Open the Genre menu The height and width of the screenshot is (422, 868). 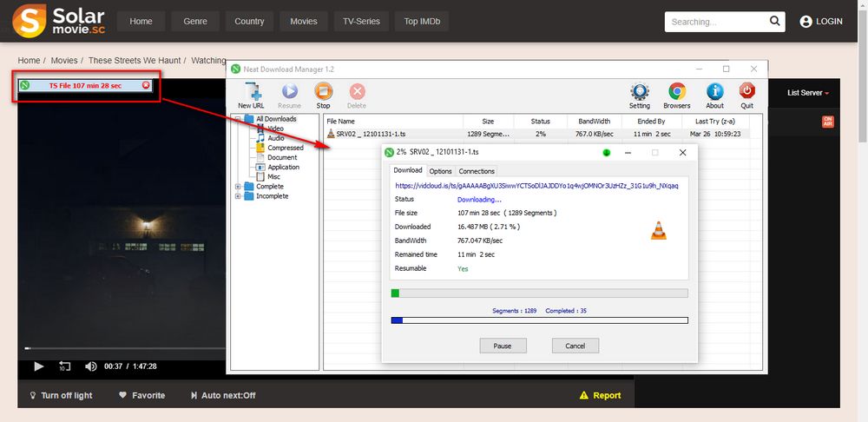[195, 22]
